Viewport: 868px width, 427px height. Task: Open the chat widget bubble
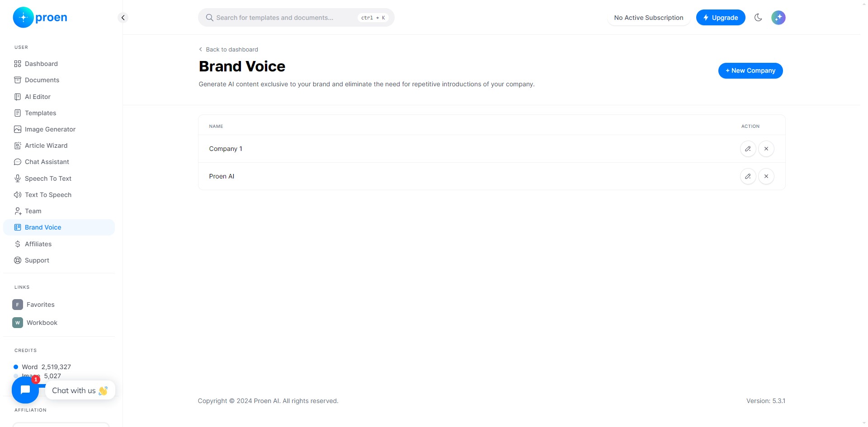(x=25, y=390)
